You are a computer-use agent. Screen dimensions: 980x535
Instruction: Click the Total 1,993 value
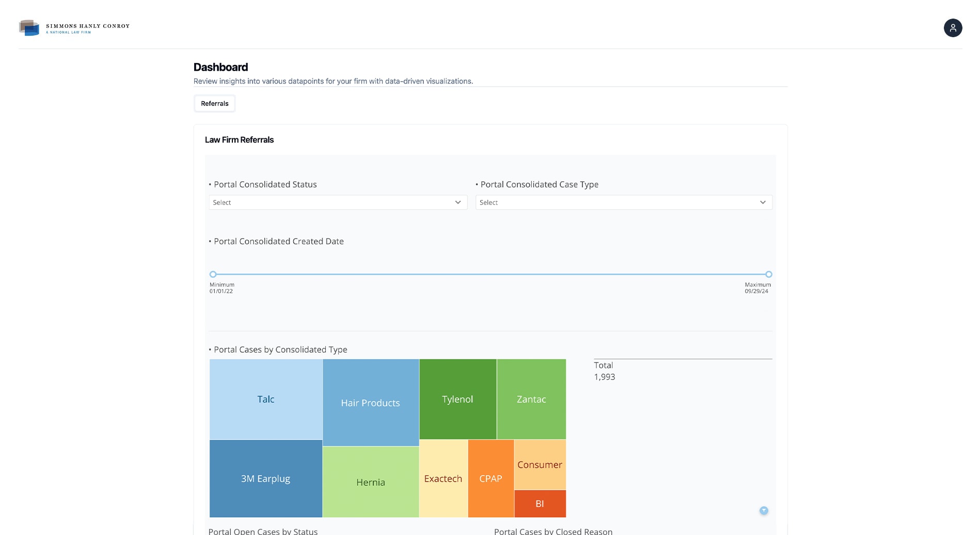pyautogui.click(x=605, y=376)
